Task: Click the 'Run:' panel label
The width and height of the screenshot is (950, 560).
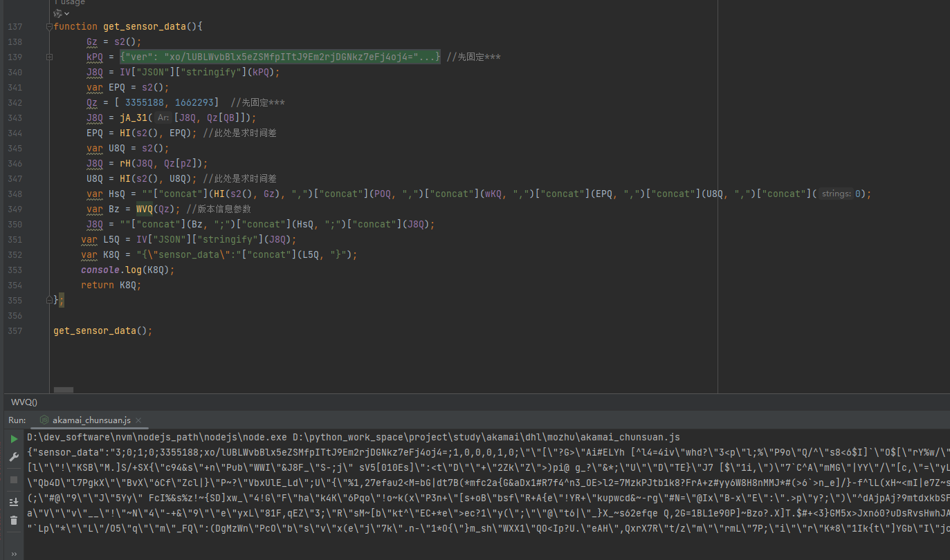Action: click(17, 420)
